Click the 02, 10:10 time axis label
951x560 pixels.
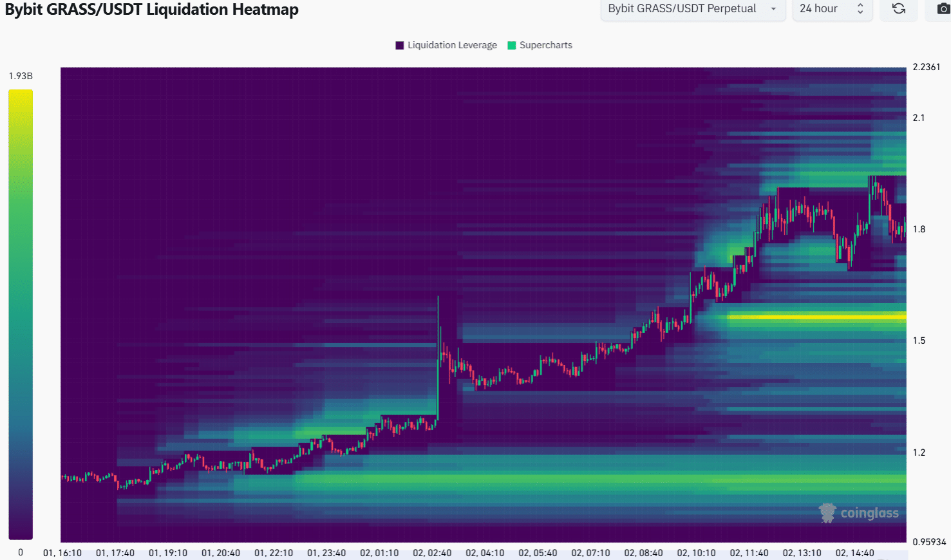tap(696, 553)
